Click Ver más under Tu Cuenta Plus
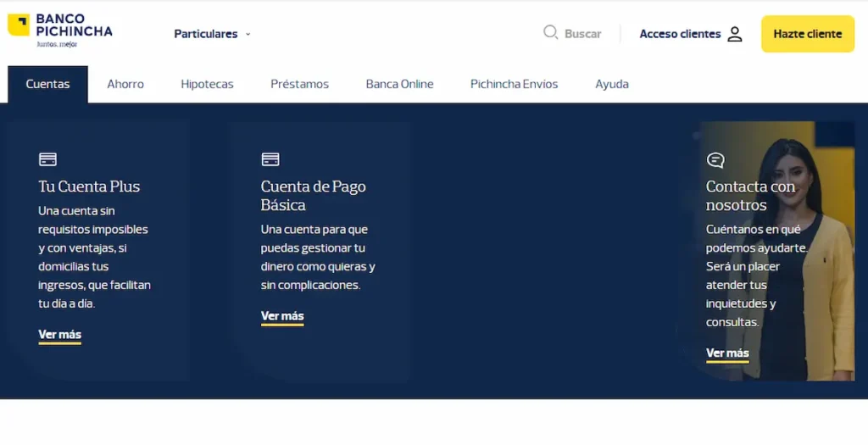This screenshot has height=445, width=868. click(60, 335)
